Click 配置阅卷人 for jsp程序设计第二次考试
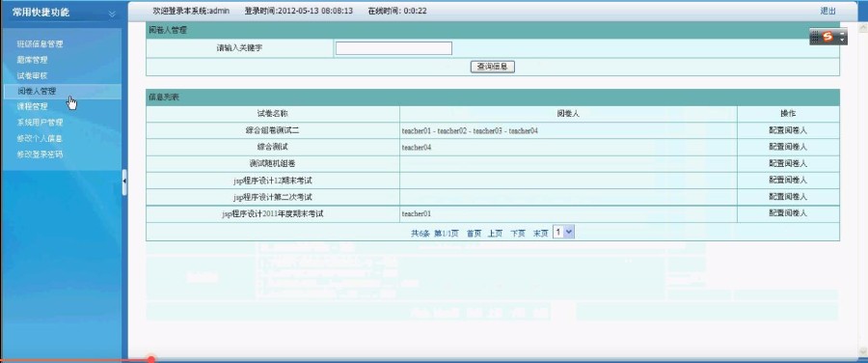868x363 pixels. click(788, 197)
